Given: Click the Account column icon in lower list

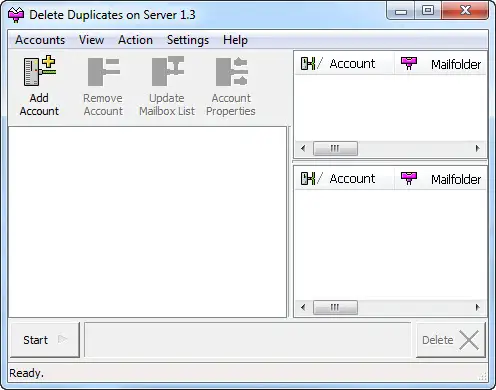Looking at the screenshot, I should [308, 178].
